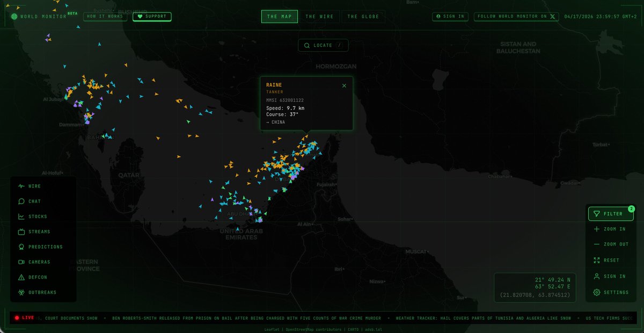
Task: Click the Sohar city label
Action: click(345, 219)
